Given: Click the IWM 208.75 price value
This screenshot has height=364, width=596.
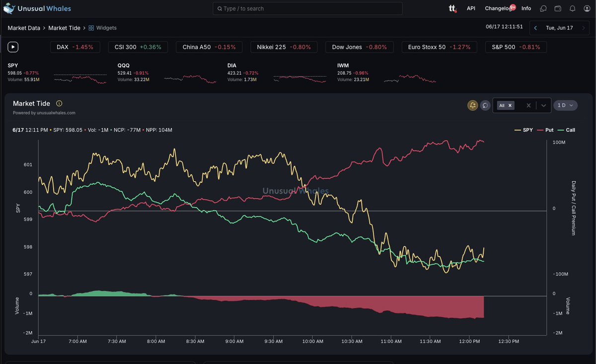Looking at the screenshot, I should 344,73.
